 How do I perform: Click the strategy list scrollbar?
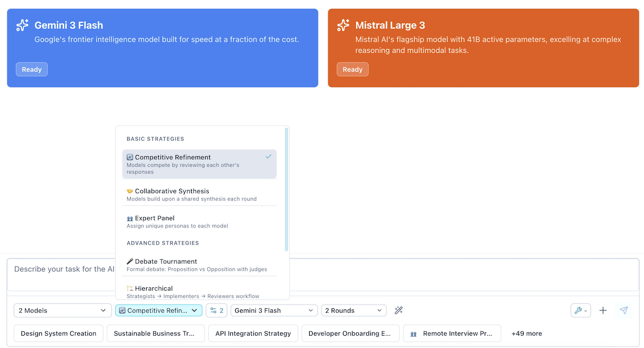[287, 189]
